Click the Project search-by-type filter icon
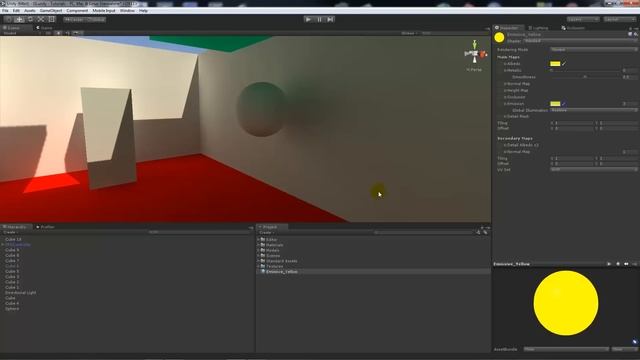 point(478,232)
